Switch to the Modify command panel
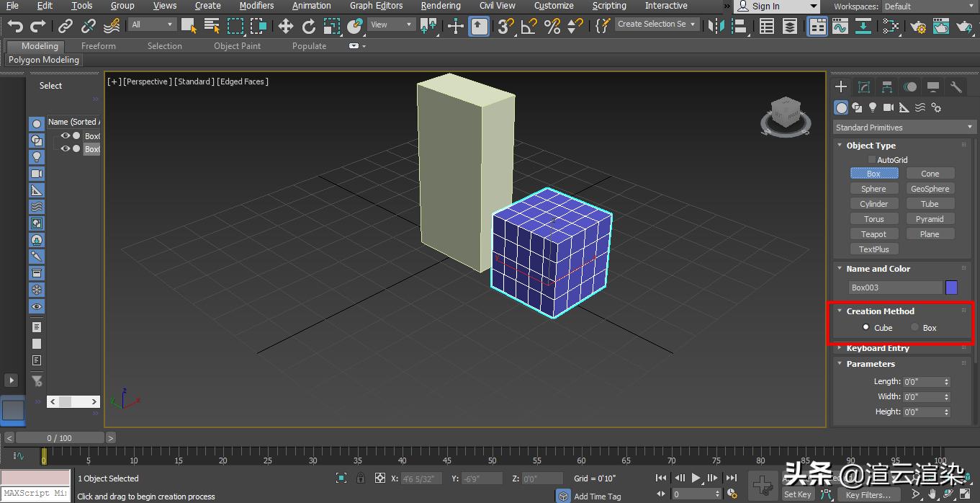Image resolution: width=980 pixels, height=503 pixels. pyautogui.click(x=863, y=86)
